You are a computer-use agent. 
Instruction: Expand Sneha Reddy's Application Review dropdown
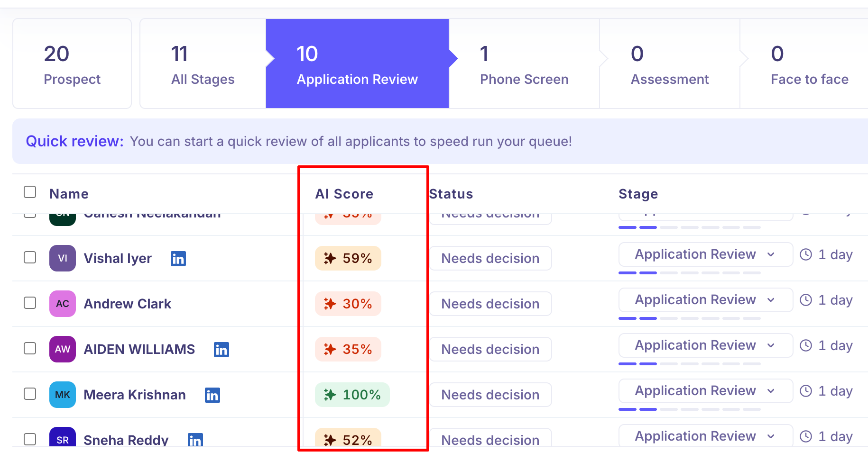(706, 436)
